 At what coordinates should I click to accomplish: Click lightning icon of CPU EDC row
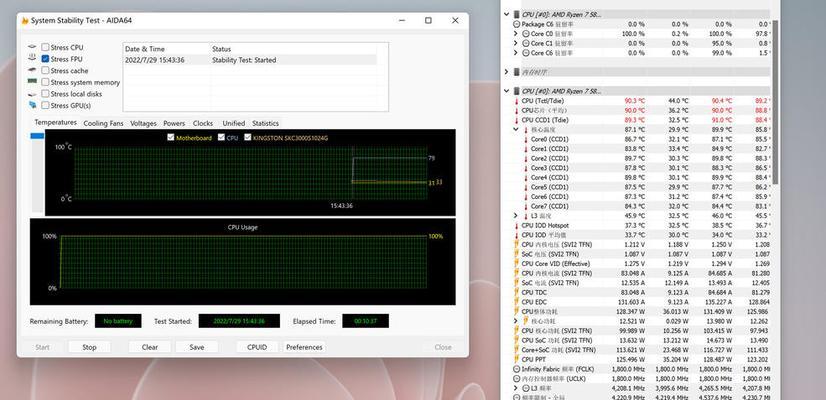[x=516, y=302]
